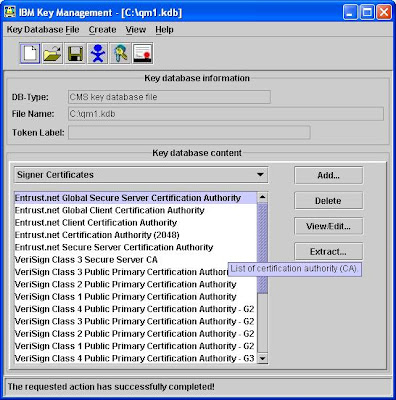The width and height of the screenshot is (396, 400).
Task: Open the Create menu
Action: 102,30
